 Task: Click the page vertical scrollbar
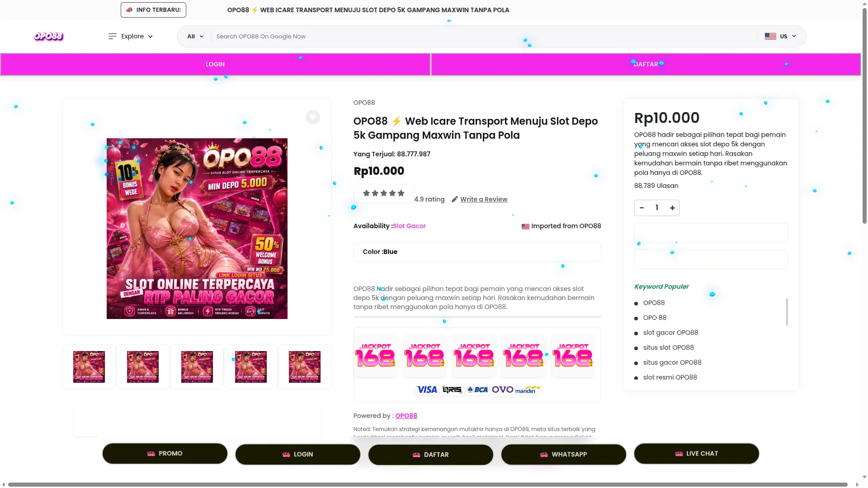click(864, 115)
